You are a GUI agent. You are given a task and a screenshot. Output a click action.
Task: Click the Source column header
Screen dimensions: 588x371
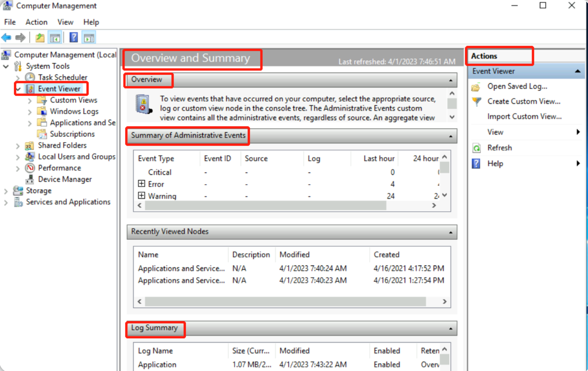tap(256, 158)
